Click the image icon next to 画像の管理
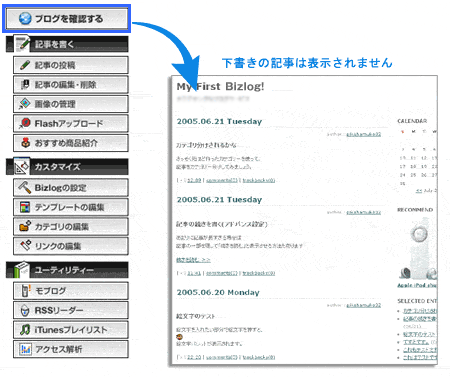The image size is (450, 377). click(x=25, y=104)
